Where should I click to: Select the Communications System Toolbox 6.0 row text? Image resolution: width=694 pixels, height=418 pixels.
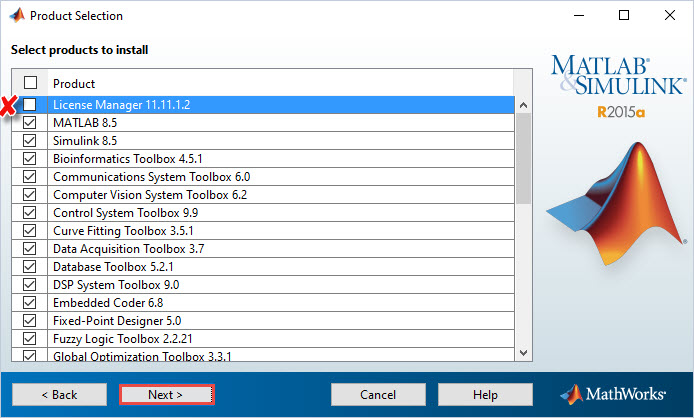(151, 177)
